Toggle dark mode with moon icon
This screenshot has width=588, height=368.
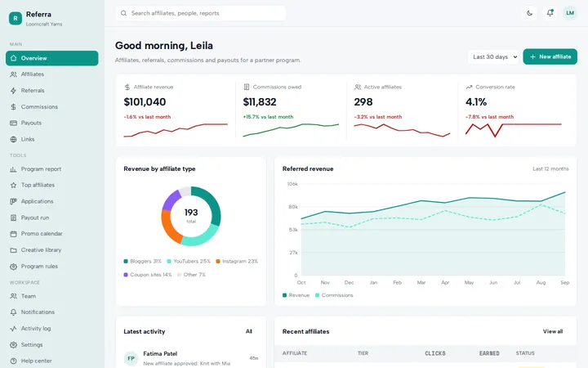(x=529, y=13)
